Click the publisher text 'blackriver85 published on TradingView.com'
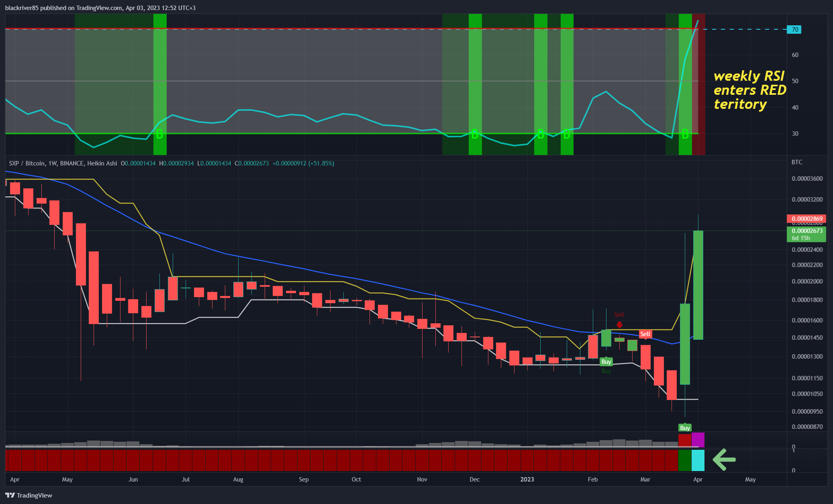 tap(64, 8)
